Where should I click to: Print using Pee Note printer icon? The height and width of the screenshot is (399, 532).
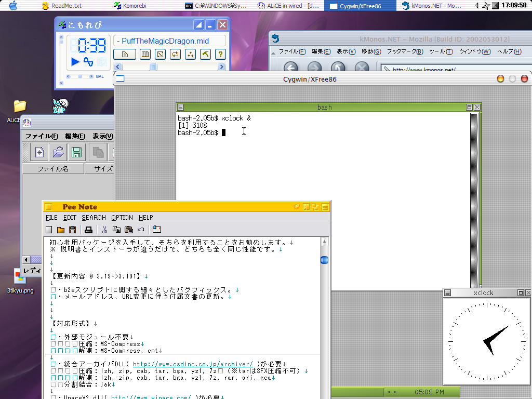tap(88, 230)
